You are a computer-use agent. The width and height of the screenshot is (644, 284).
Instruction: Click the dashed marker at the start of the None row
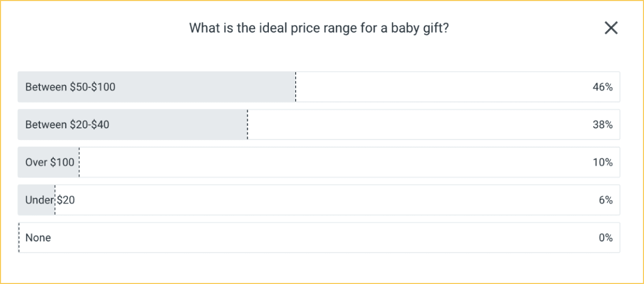click(x=19, y=238)
